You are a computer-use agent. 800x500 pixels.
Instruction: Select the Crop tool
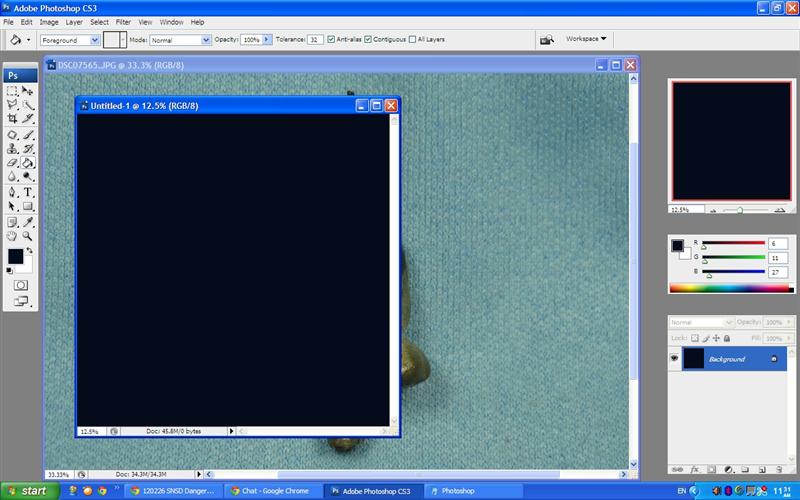click(x=12, y=118)
